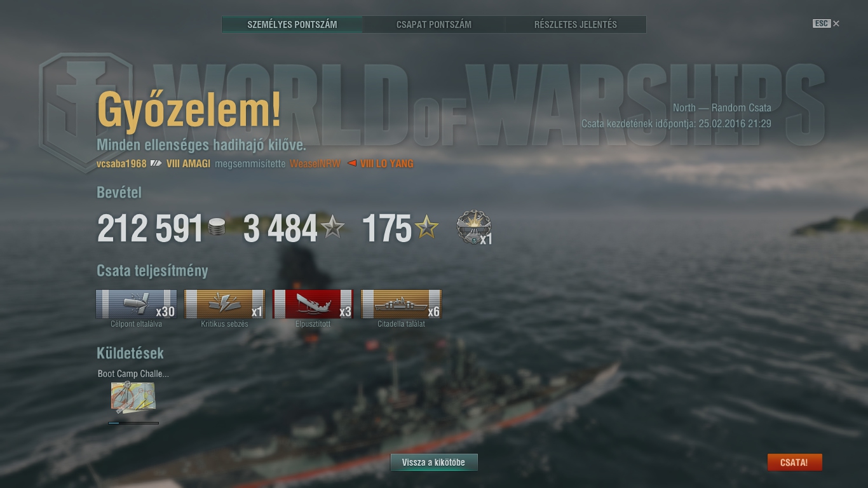868x488 pixels.
Task: Click the Boot Camp mission progress bar
Action: (x=133, y=423)
